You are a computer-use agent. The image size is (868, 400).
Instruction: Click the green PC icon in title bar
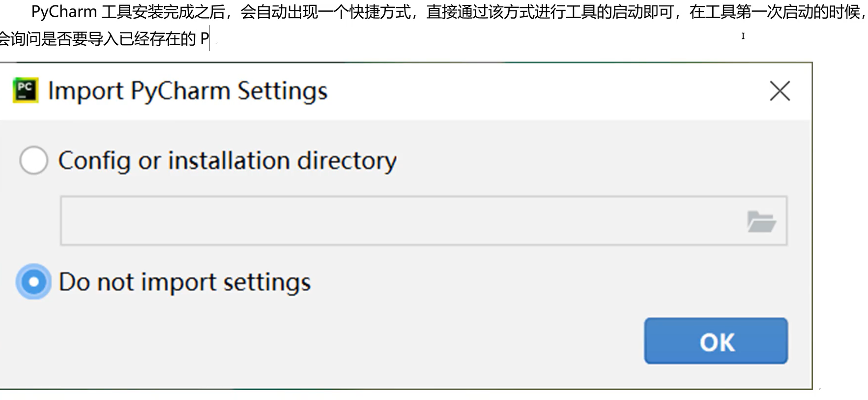coord(26,91)
